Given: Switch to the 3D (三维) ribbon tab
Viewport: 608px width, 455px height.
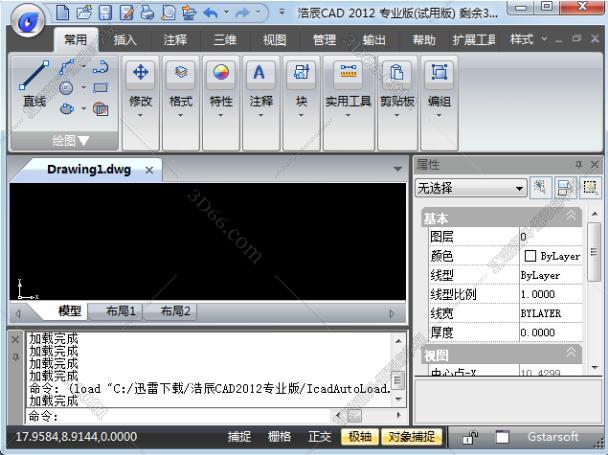Looking at the screenshot, I should 225,40.
